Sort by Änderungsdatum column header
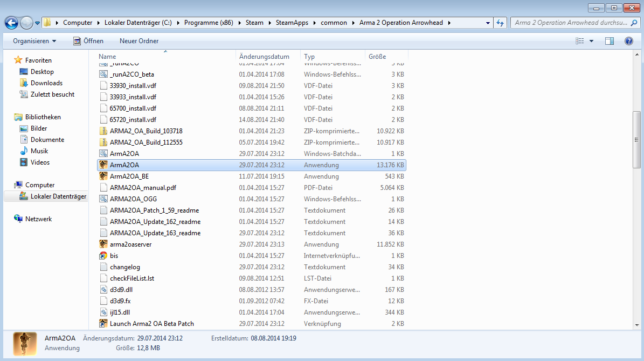The image size is (644, 361). tap(268, 56)
